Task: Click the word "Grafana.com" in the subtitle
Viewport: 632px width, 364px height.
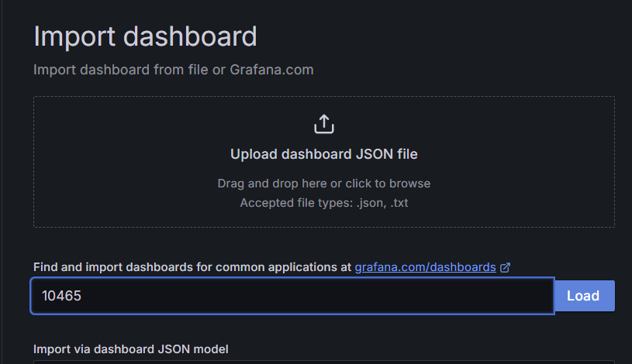Action: (271, 70)
